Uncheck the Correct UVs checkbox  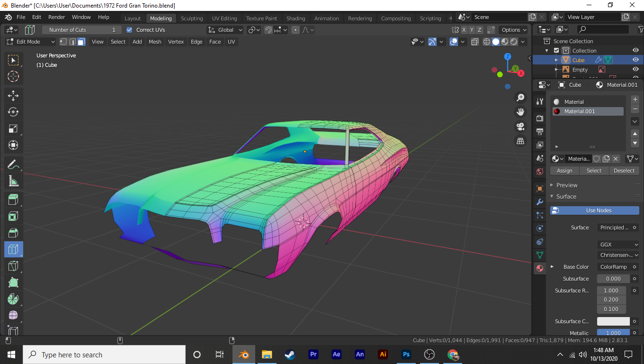129,30
